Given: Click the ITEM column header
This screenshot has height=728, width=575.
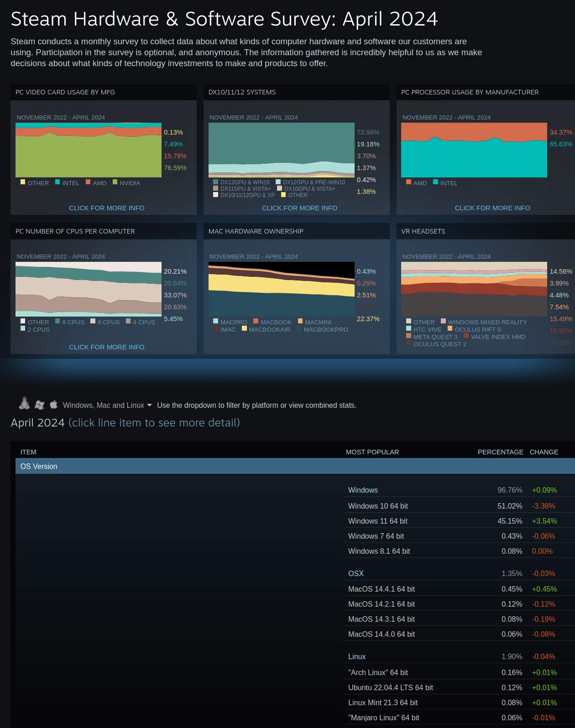Looking at the screenshot, I should tap(28, 452).
